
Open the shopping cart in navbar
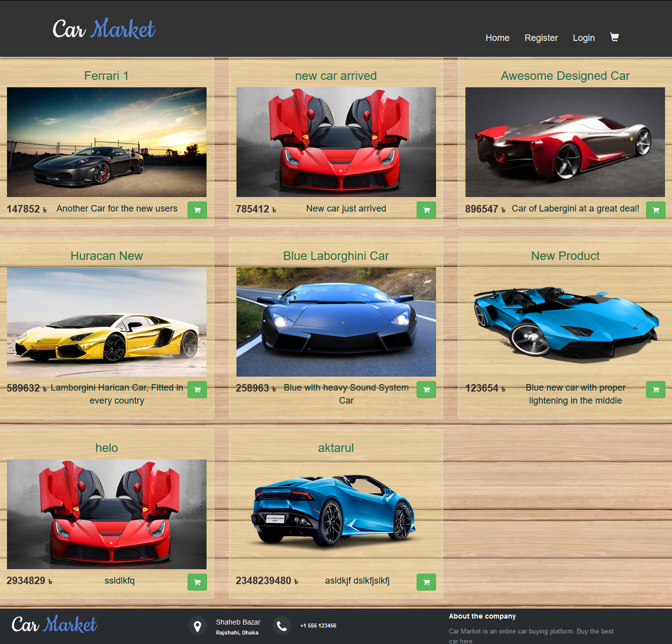[614, 37]
